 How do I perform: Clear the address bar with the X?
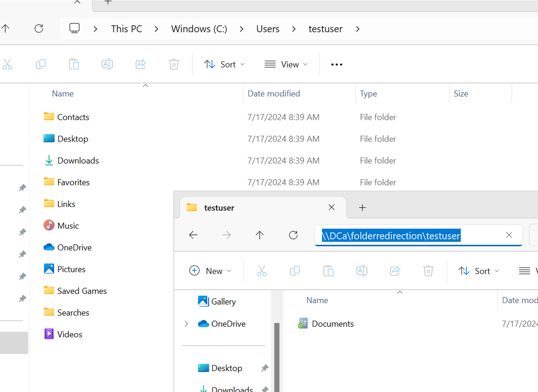pos(509,235)
